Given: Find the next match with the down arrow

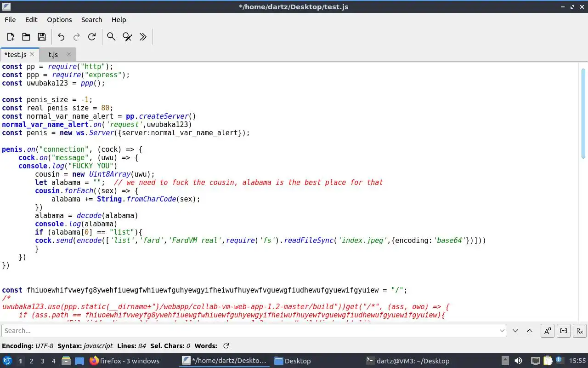Looking at the screenshot, I should click(515, 330).
